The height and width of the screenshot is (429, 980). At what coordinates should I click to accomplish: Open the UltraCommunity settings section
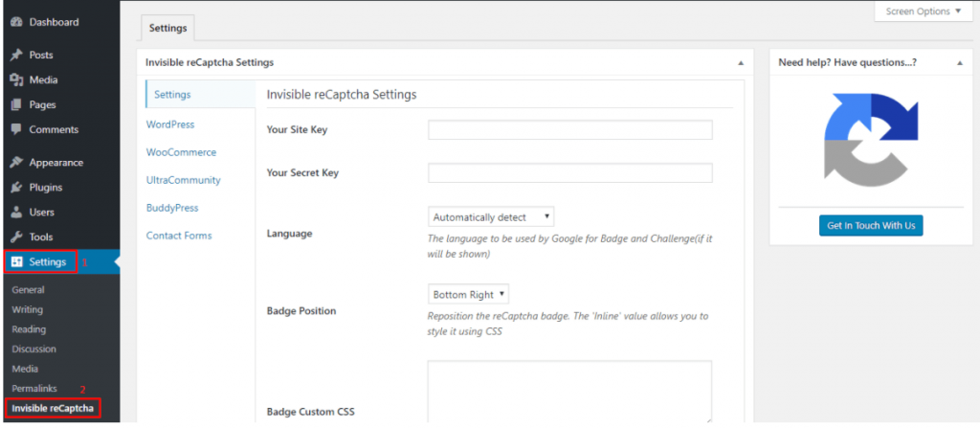pyautogui.click(x=183, y=180)
